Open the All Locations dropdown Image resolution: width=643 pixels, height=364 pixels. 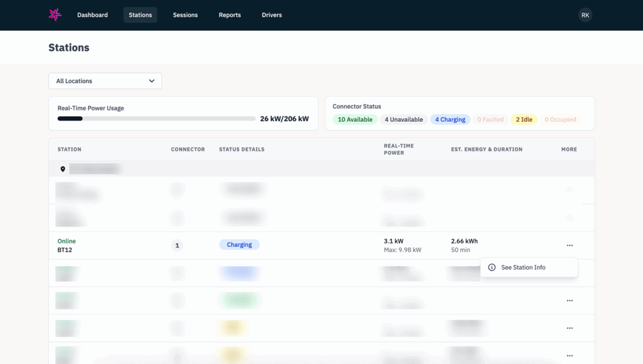tap(105, 81)
